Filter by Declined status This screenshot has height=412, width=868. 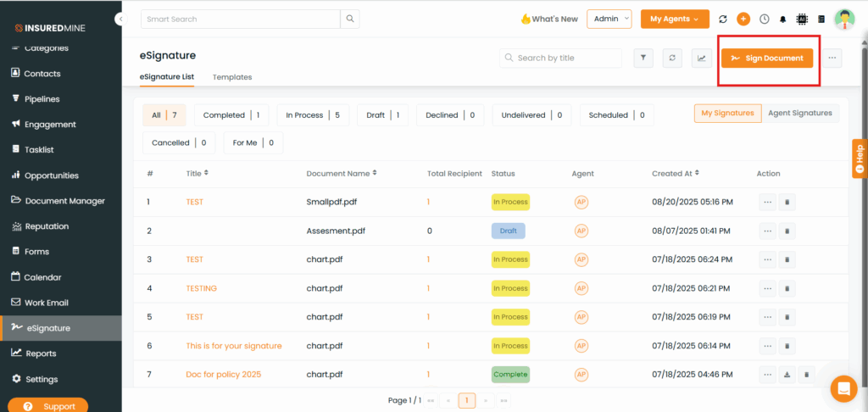[x=450, y=115]
